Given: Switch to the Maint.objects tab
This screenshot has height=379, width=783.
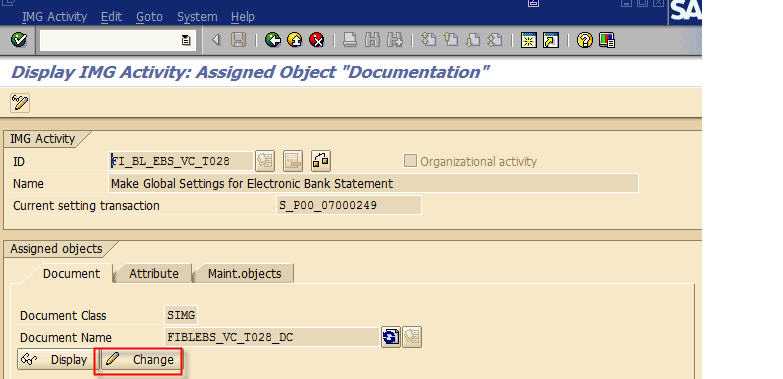Looking at the screenshot, I should (244, 274).
